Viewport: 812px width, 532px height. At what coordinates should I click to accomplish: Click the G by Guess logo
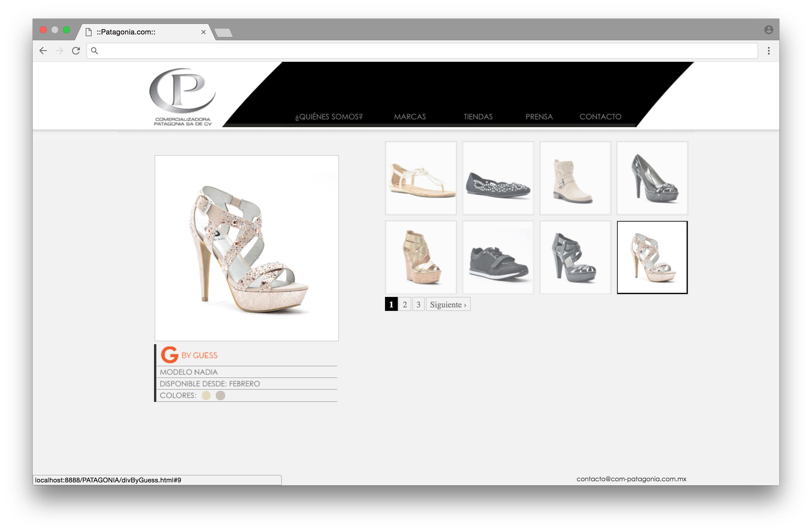pyautogui.click(x=189, y=355)
